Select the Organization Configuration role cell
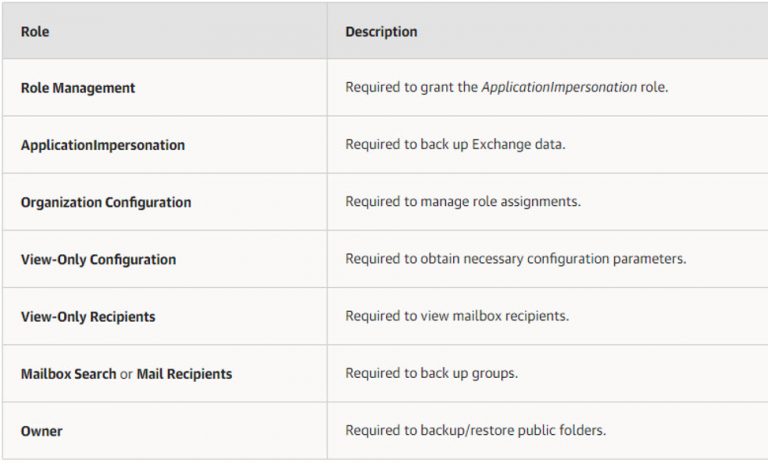768x464 pixels. [165, 202]
